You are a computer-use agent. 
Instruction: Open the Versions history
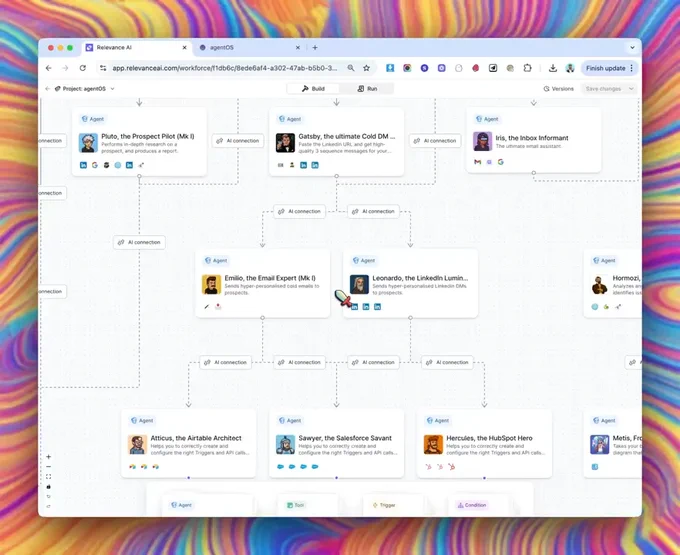click(x=559, y=88)
